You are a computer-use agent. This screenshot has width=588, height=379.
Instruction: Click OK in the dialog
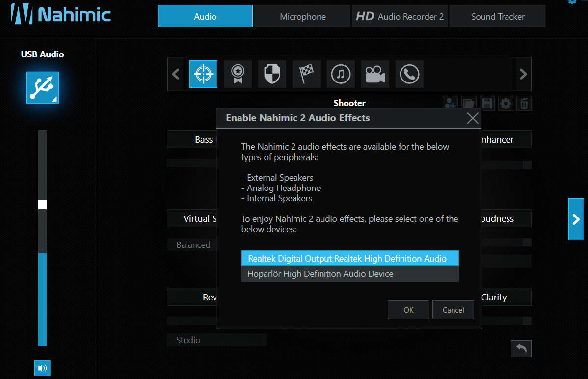point(408,310)
